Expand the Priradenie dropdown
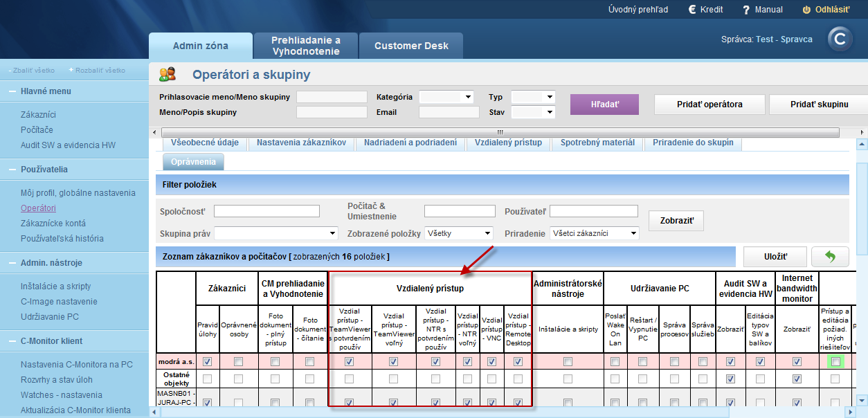Viewport: 868px width, 418px height. (595, 233)
